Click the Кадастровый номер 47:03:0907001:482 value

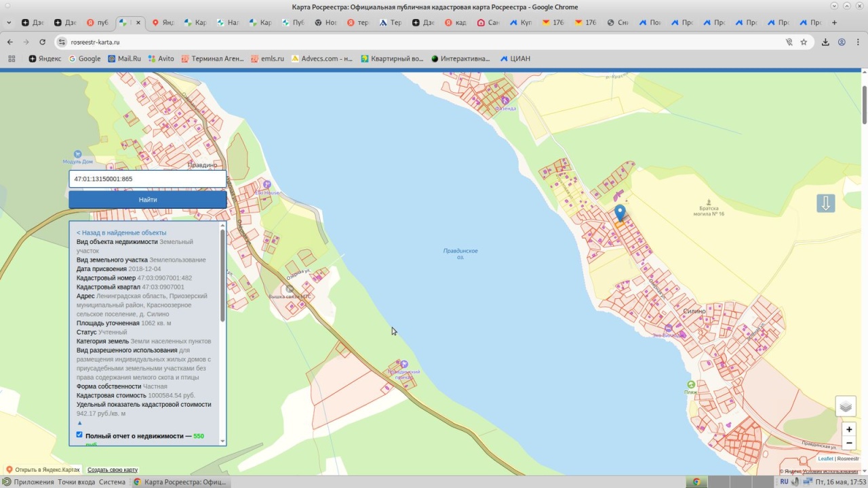tap(165, 278)
